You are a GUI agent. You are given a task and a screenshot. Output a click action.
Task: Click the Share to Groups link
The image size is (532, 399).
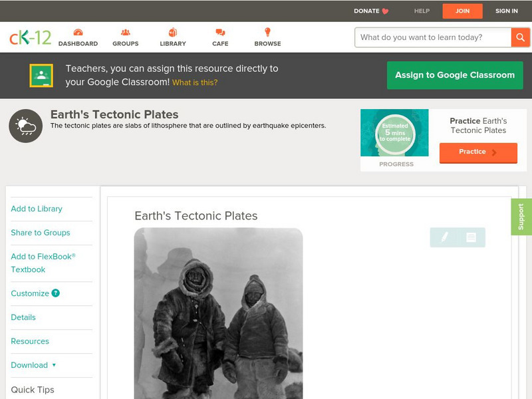point(41,233)
